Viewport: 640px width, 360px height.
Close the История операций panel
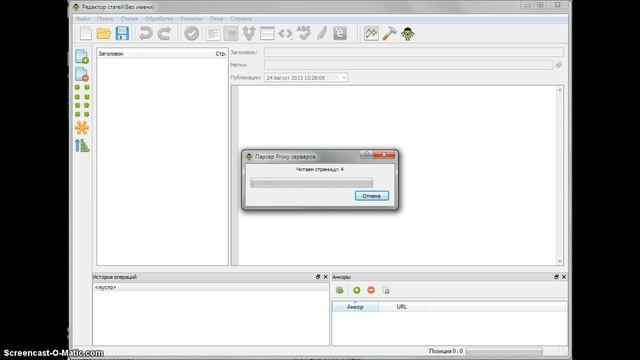point(325,277)
